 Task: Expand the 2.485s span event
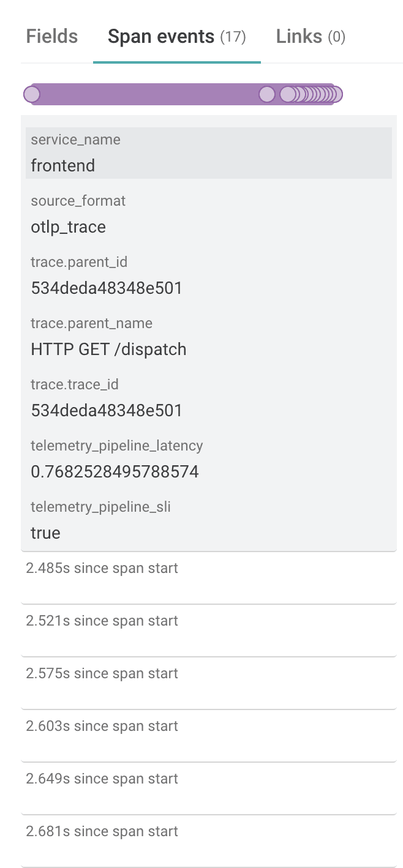[208, 577]
